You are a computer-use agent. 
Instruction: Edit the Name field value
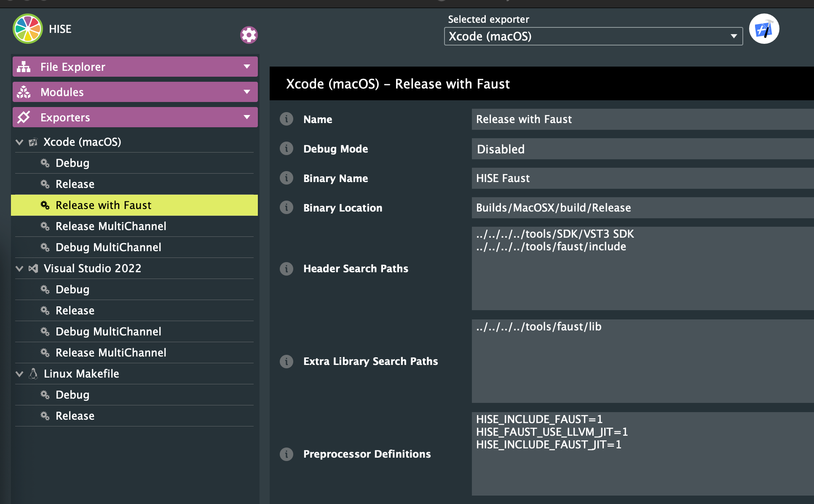click(x=643, y=119)
